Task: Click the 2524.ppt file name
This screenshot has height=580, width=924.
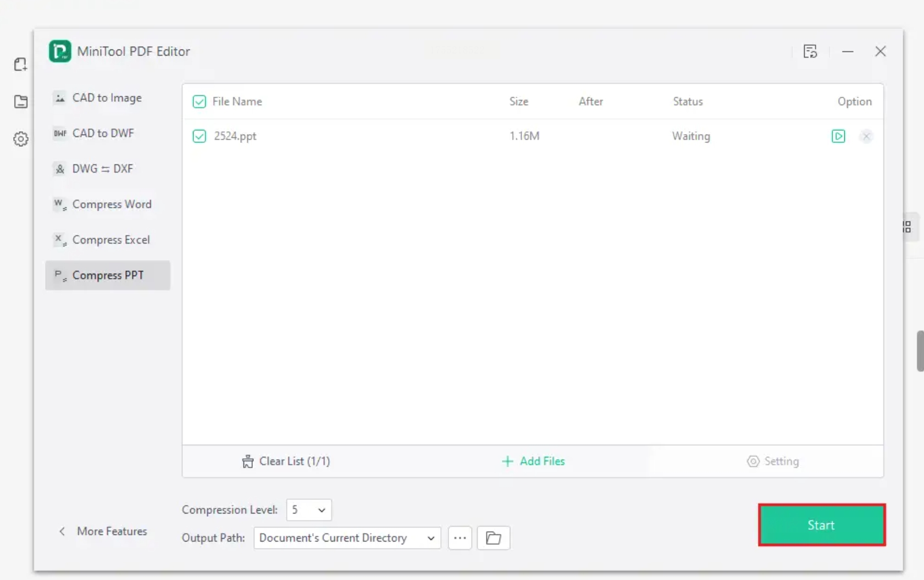Action: coord(235,136)
